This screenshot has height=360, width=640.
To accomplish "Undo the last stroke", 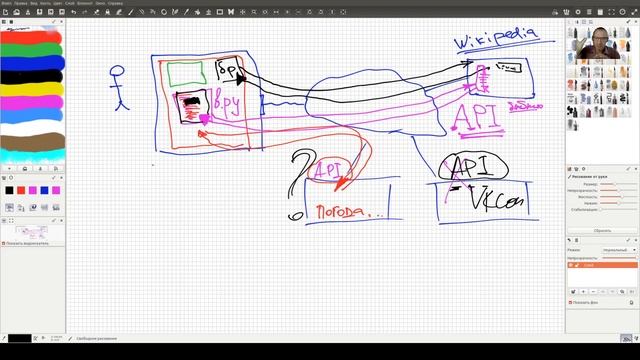I will [x=73, y=12].
